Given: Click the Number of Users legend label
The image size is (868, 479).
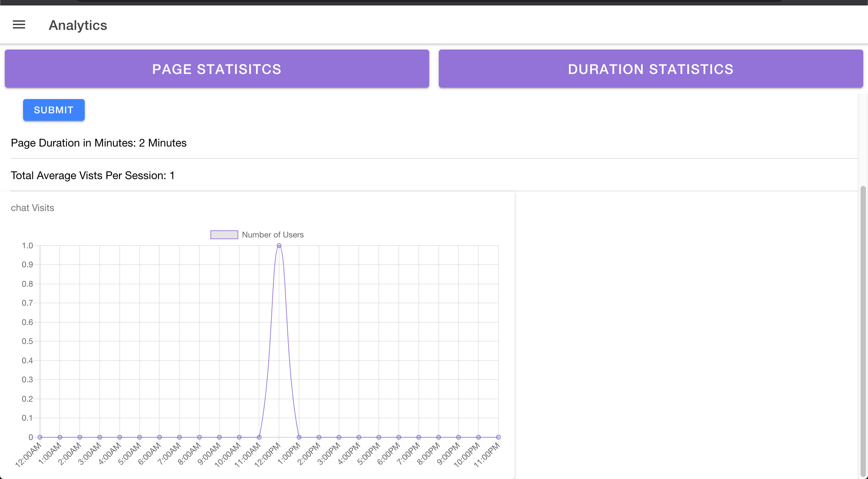Looking at the screenshot, I should pyautogui.click(x=273, y=235).
